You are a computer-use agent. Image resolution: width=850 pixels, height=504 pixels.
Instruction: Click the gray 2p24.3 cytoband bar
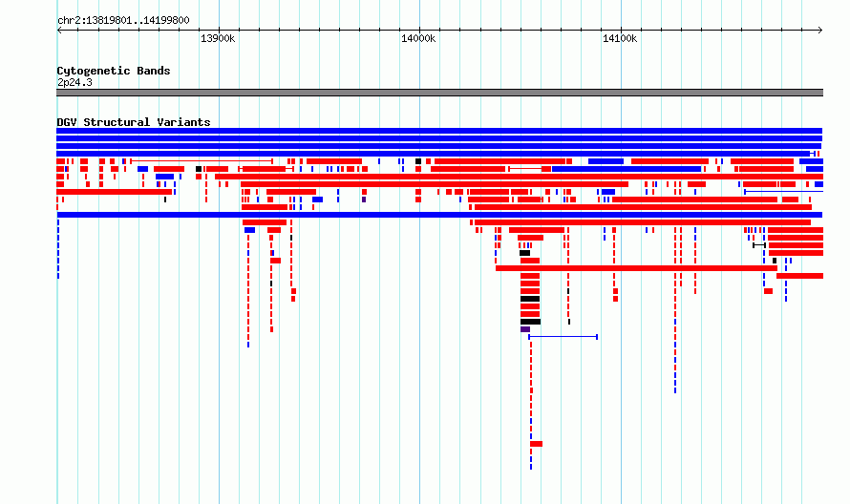pyautogui.click(x=439, y=93)
